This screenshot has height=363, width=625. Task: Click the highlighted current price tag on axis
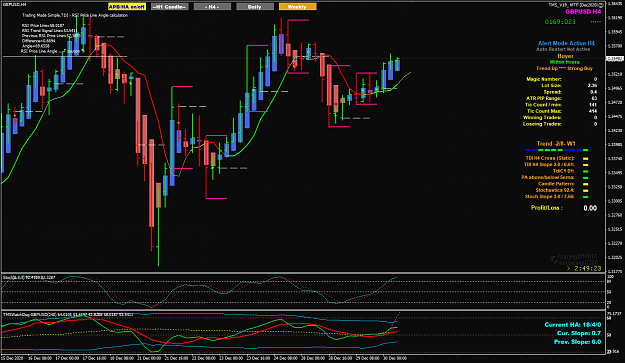615,59
